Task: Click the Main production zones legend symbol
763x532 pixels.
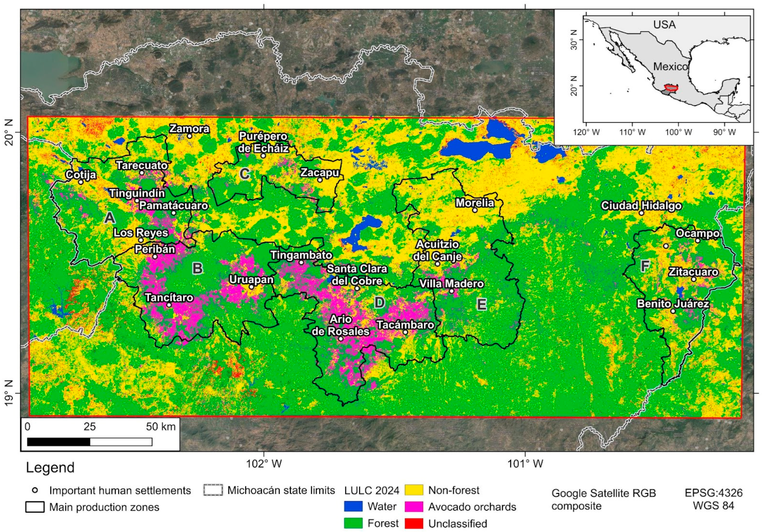Action: tap(35, 507)
